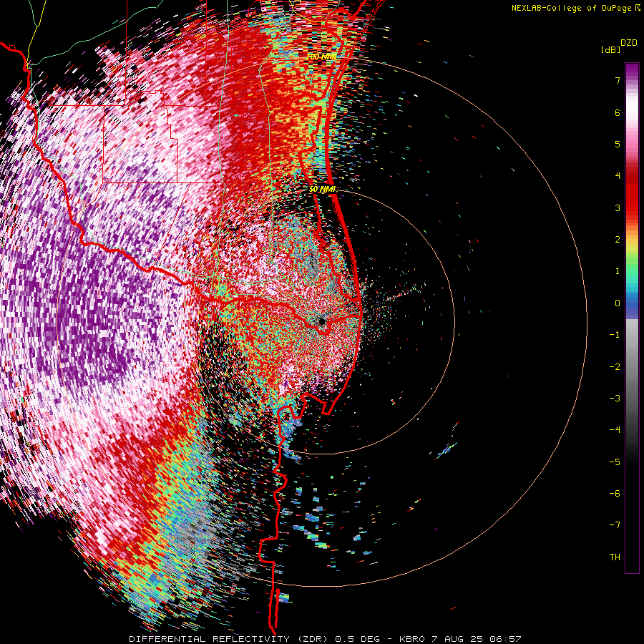The width and height of the screenshot is (644, 644).
Task: Click the KBRO station identifier
Action: coord(411,639)
